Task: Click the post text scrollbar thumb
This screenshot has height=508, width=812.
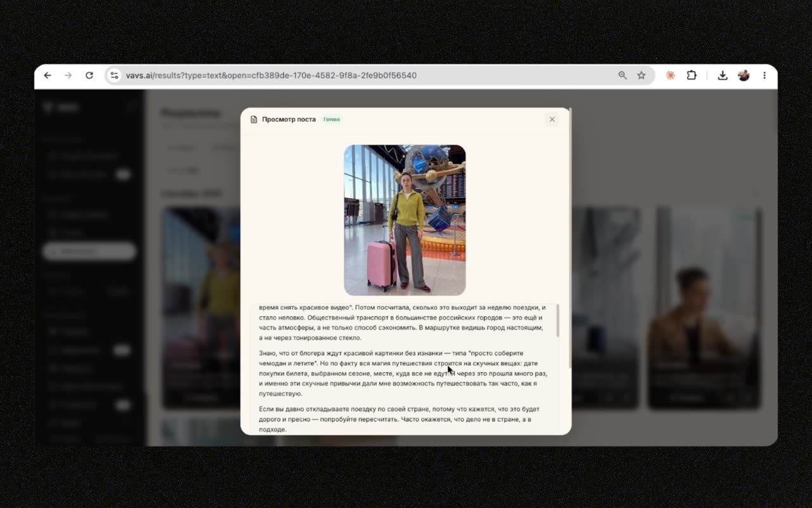Action: click(558, 320)
